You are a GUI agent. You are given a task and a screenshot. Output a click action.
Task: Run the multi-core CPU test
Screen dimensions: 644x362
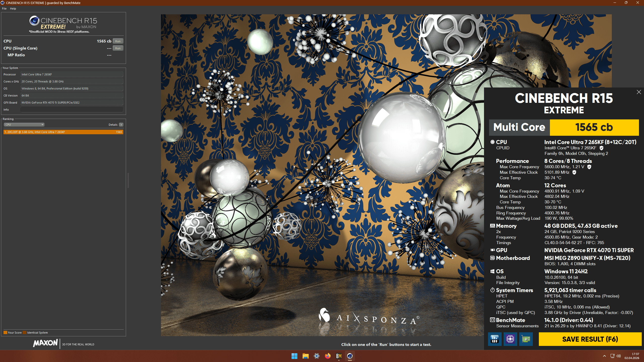[x=118, y=41]
